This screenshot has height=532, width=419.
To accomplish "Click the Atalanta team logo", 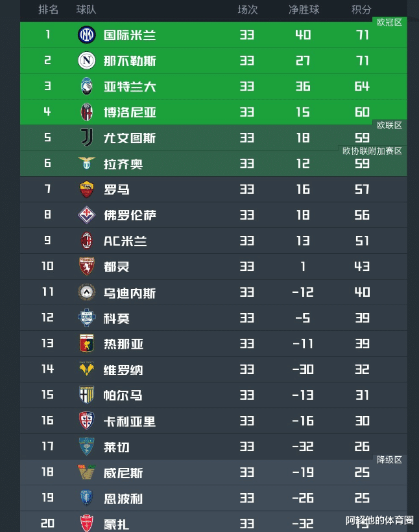I will [x=86, y=86].
